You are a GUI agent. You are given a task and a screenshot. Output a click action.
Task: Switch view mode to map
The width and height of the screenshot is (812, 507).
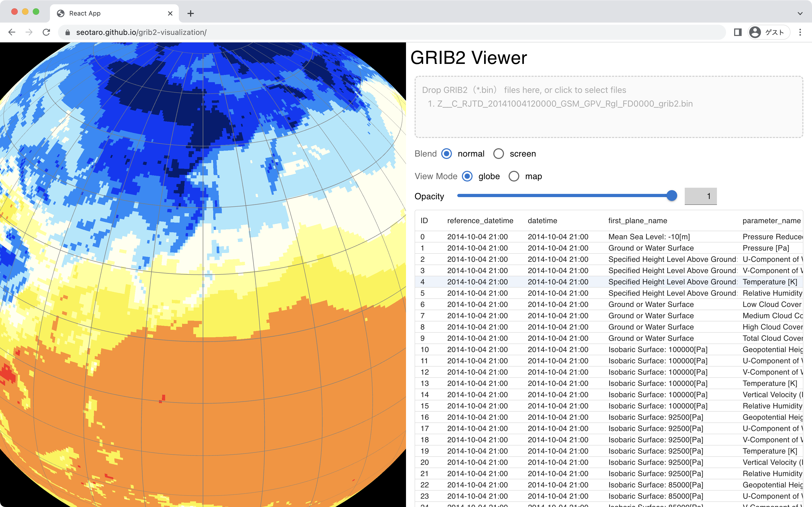pyautogui.click(x=514, y=176)
